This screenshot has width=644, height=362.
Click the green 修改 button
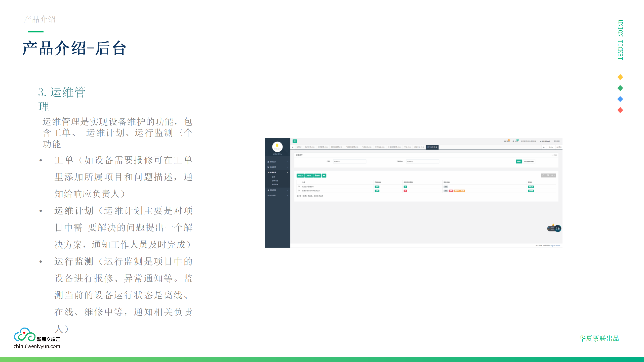[309, 175]
